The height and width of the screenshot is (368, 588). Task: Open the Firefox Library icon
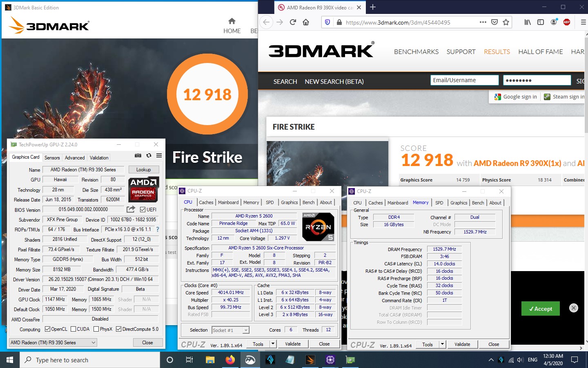click(x=528, y=22)
